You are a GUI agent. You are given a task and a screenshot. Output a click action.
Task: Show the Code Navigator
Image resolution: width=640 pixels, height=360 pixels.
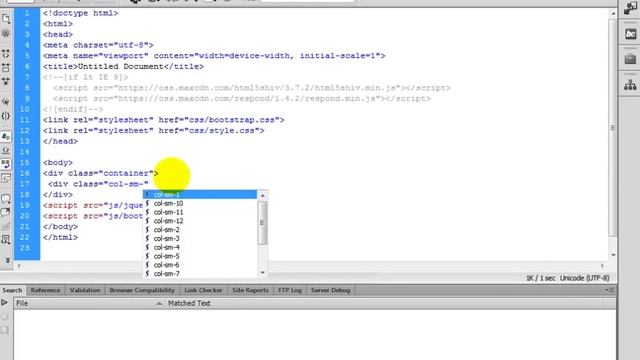click(x=6, y=33)
